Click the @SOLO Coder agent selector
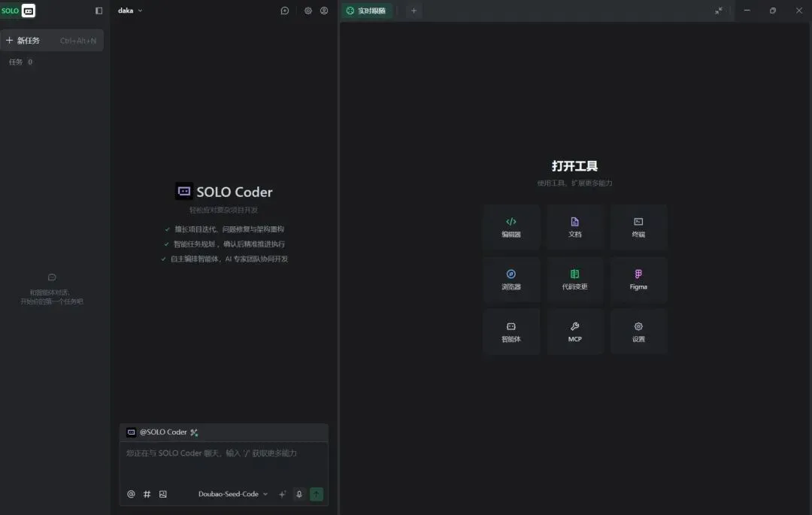812x515 pixels. point(157,432)
